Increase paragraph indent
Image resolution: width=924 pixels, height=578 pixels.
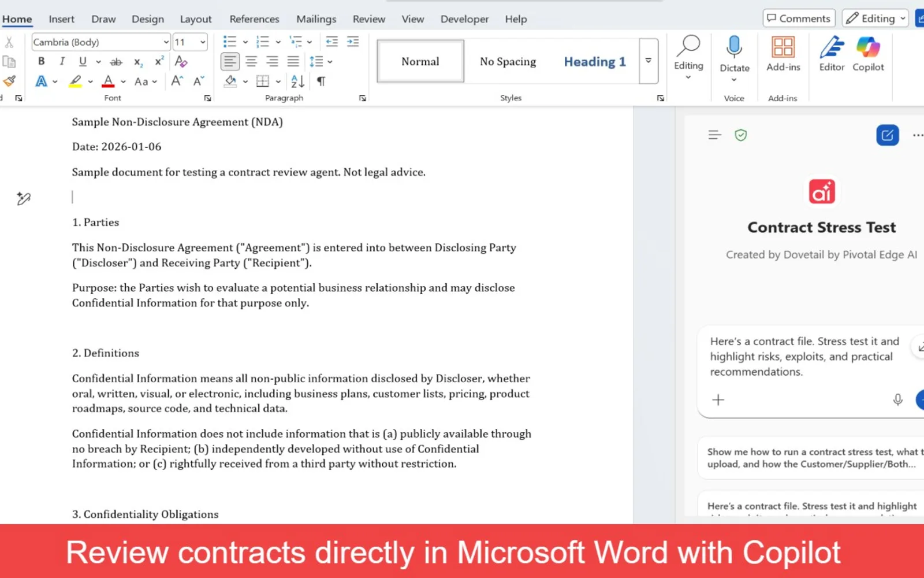coord(353,42)
